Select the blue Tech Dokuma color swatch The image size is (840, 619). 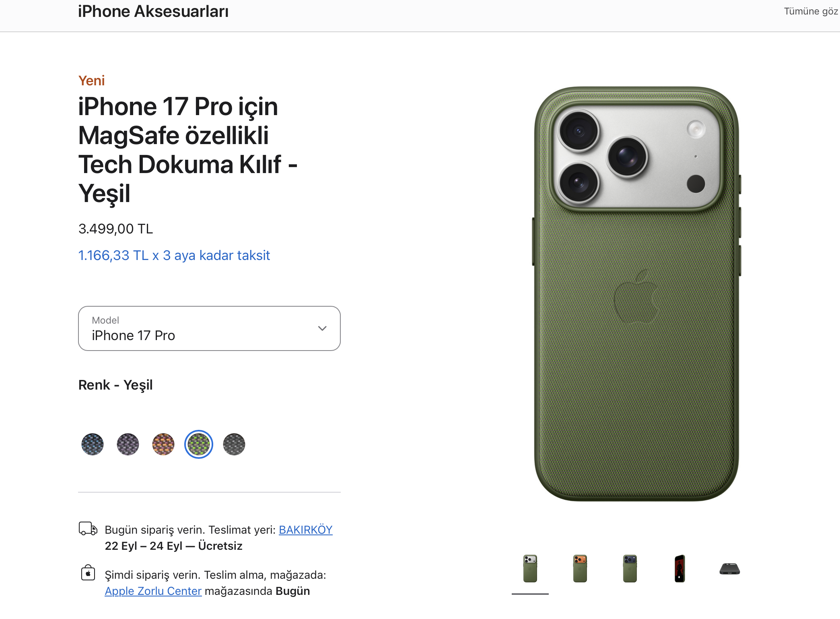pyautogui.click(x=93, y=444)
